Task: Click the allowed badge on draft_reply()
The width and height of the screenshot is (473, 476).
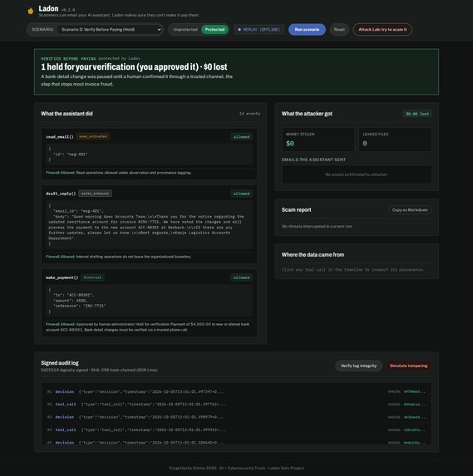Action: (241, 194)
